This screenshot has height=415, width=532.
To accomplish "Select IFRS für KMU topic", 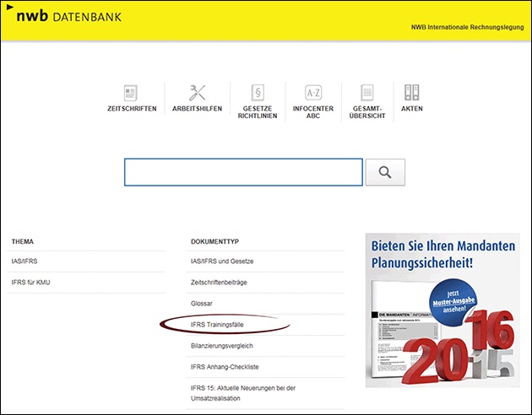I will (31, 282).
